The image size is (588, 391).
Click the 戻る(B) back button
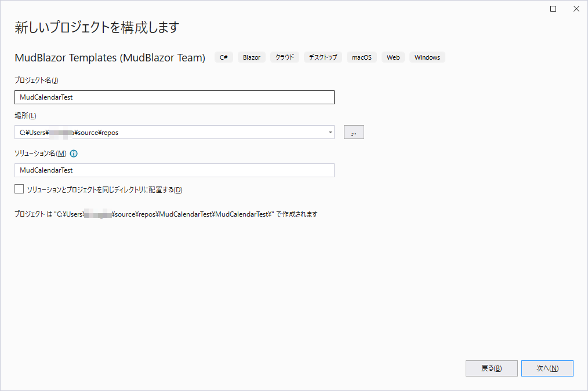(x=491, y=368)
